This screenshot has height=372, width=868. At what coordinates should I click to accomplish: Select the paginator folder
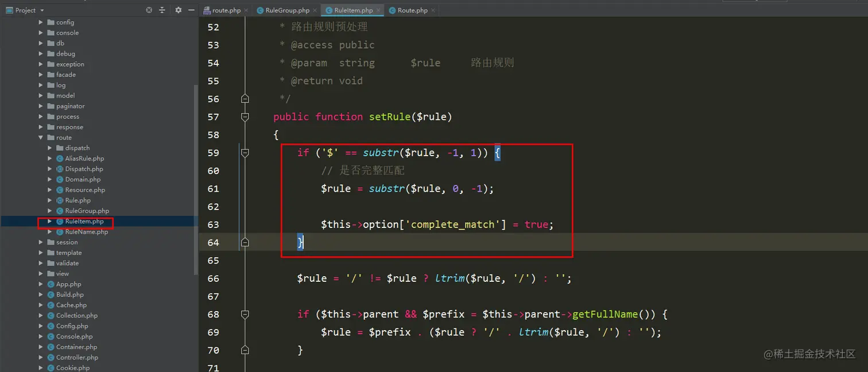(70, 106)
